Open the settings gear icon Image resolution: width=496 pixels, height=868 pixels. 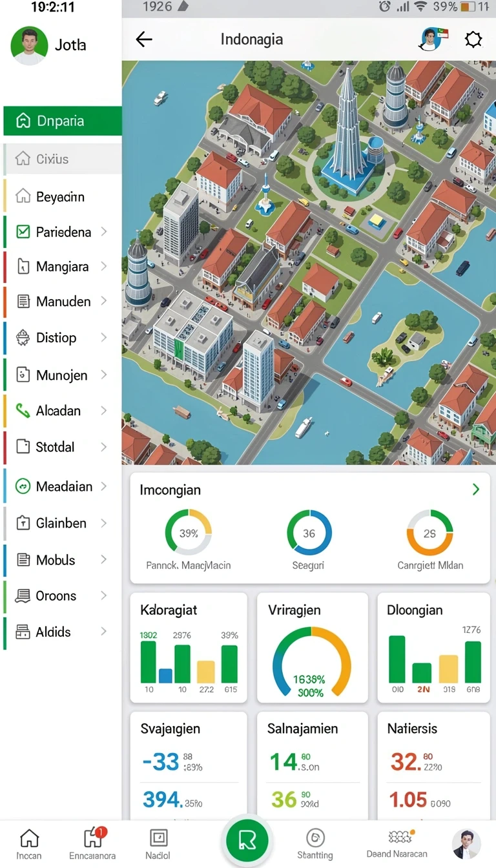coord(473,40)
